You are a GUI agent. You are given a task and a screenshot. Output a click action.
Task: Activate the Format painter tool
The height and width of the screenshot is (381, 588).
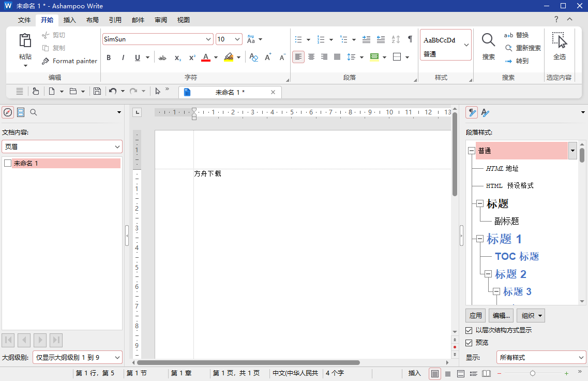click(x=69, y=61)
